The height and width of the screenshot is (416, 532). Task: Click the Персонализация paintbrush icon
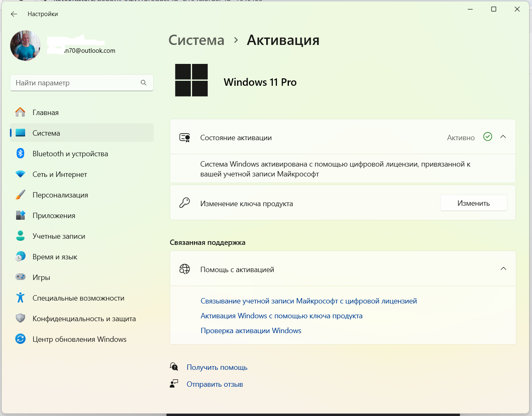click(20, 195)
